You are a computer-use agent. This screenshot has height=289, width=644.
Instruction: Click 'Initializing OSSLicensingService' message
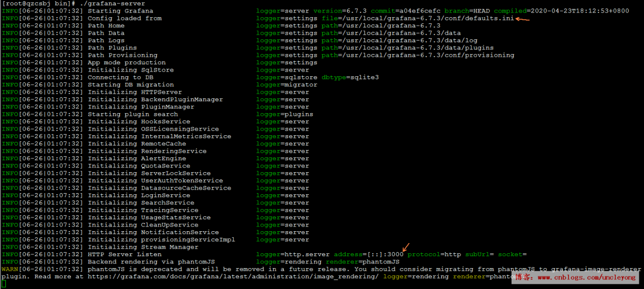[x=153, y=129]
